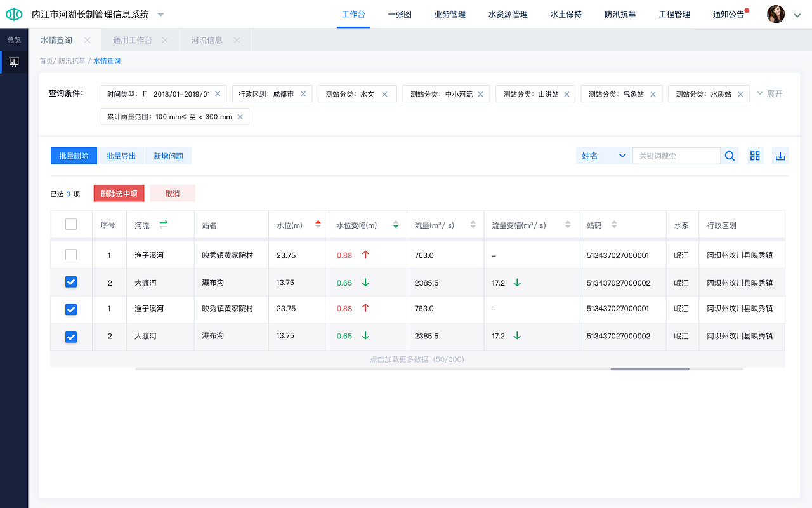The image size is (812, 508).
Task: Click the 流量(m³/s) column sort icon
Action: pyautogui.click(x=472, y=224)
